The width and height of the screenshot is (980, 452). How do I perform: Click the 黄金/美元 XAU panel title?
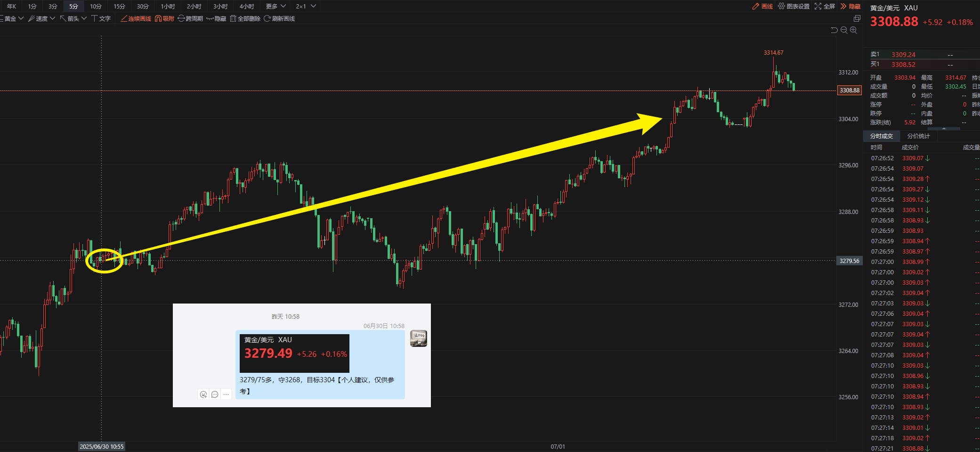894,8
